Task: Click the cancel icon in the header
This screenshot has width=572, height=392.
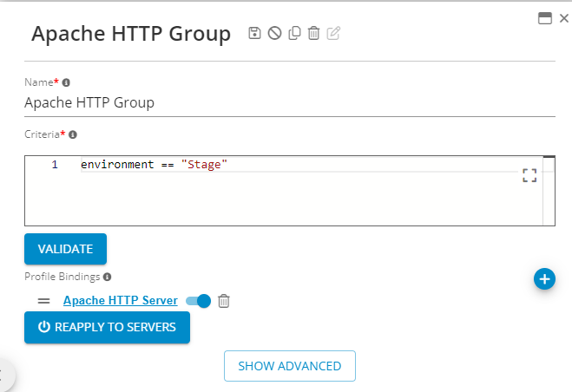Action: pos(274,34)
